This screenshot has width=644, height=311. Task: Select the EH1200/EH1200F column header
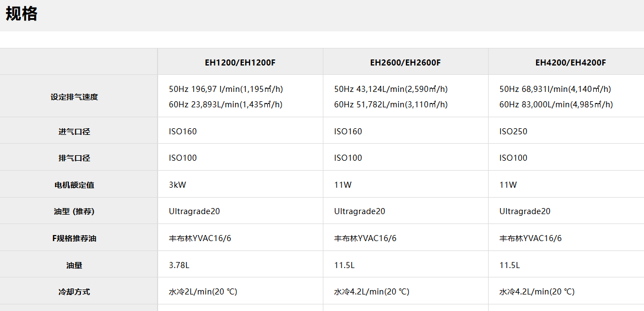coord(240,62)
